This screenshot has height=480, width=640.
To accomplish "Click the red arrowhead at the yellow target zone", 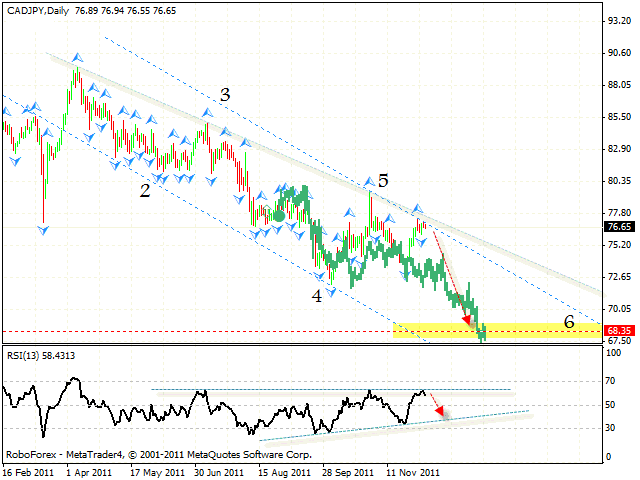I will point(467,320).
